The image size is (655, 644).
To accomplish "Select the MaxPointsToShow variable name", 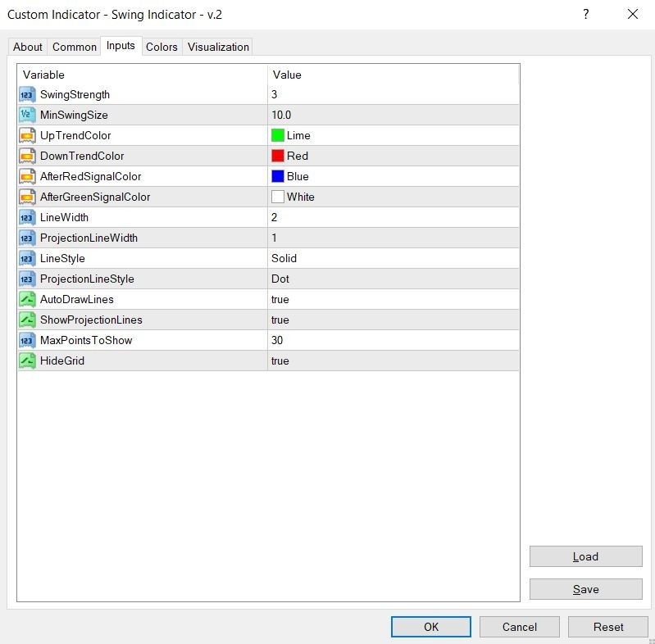I will [86, 340].
